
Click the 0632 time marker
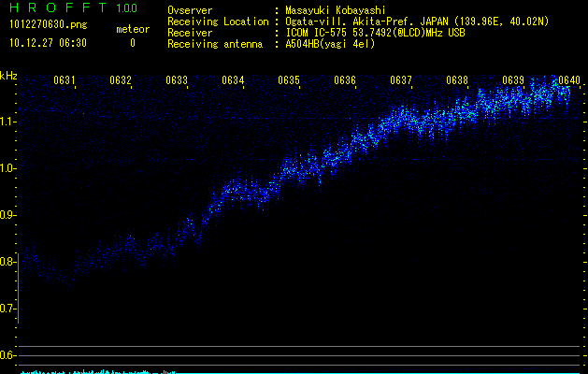pos(121,80)
